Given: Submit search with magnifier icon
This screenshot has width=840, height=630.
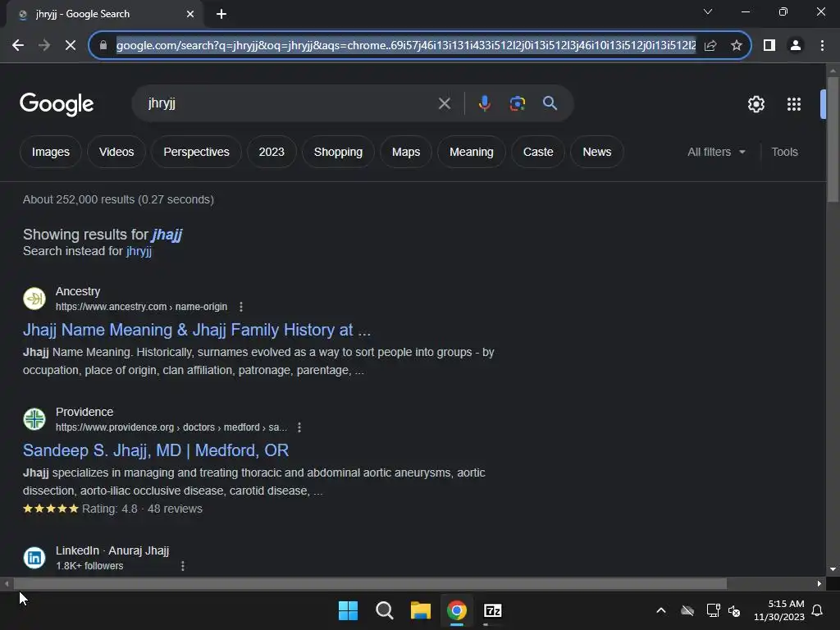Looking at the screenshot, I should [x=550, y=103].
